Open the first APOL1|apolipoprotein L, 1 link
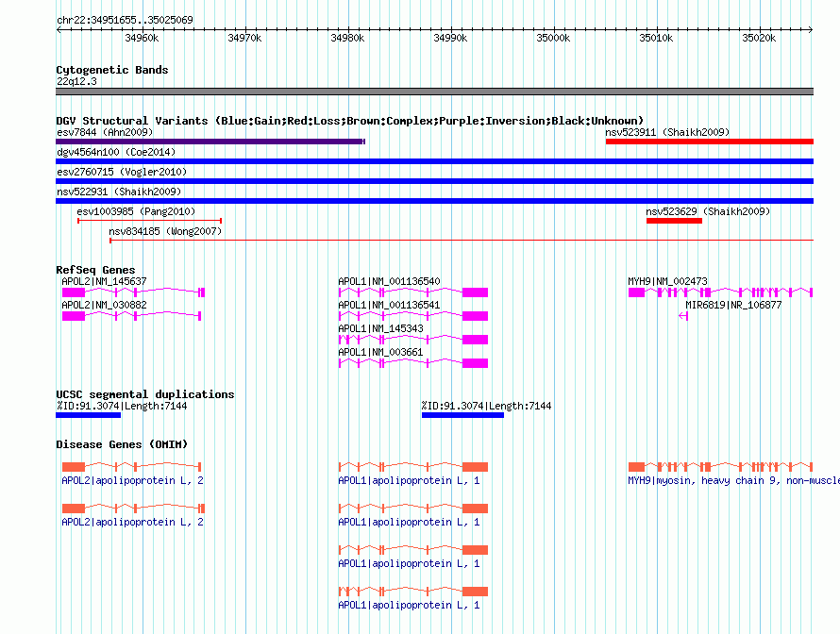 [409, 480]
